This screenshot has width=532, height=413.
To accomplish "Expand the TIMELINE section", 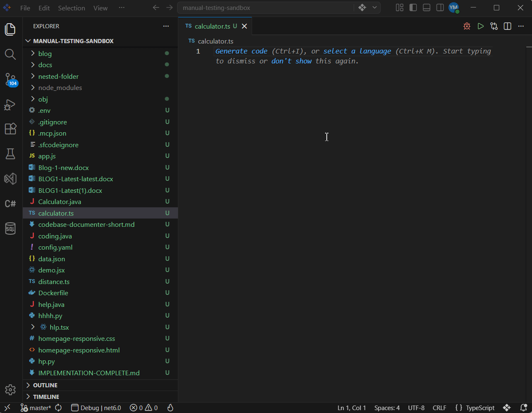I will tap(100, 397).
